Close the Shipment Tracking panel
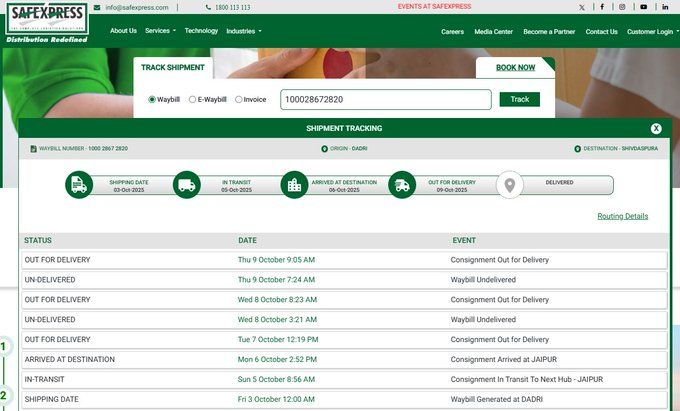The width and height of the screenshot is (680, 411). tap(656, 128)
